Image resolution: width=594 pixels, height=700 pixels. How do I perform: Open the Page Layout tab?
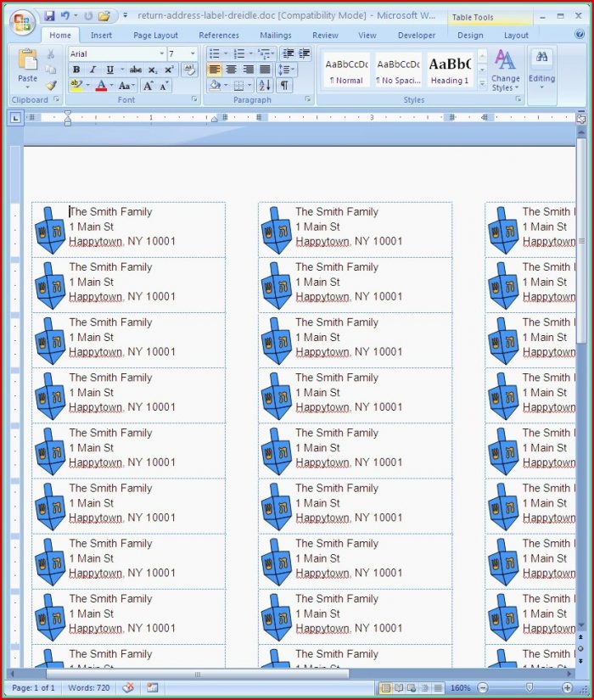click(x=155, y=36)
